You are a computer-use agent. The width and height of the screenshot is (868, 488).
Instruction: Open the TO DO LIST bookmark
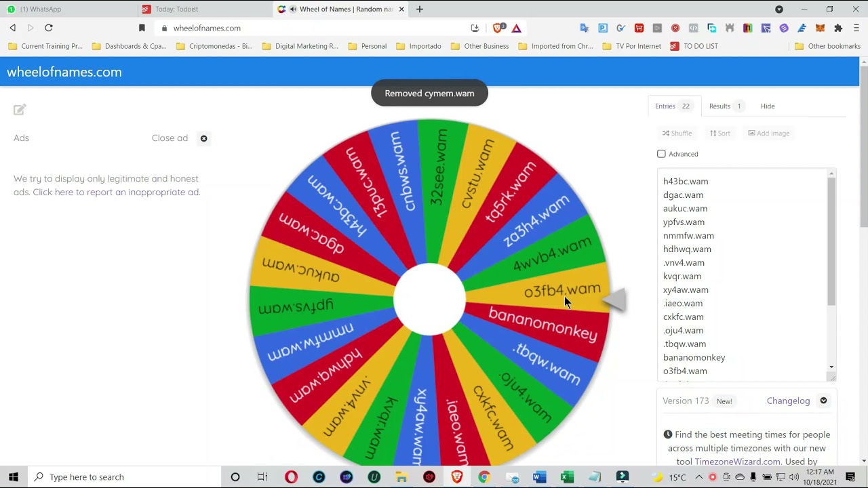(x=694, y=46)
